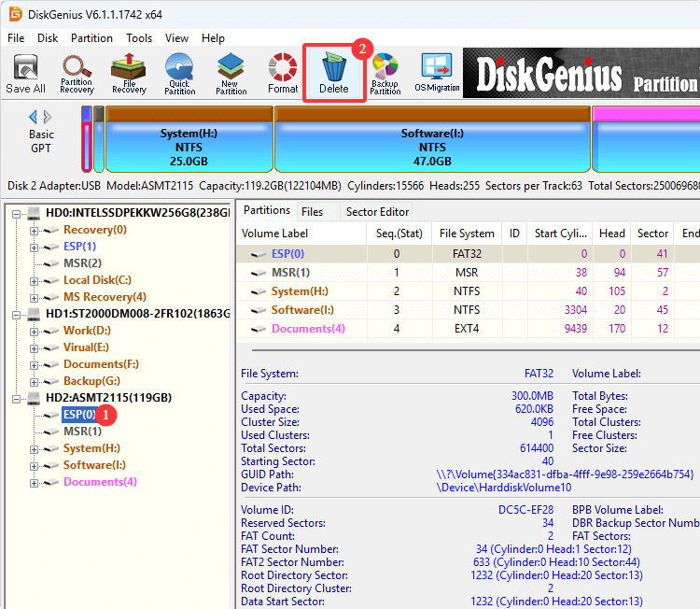Open the Partition menu
The height and width of the screenshot is (609, 700).
[x=91, y=38]
